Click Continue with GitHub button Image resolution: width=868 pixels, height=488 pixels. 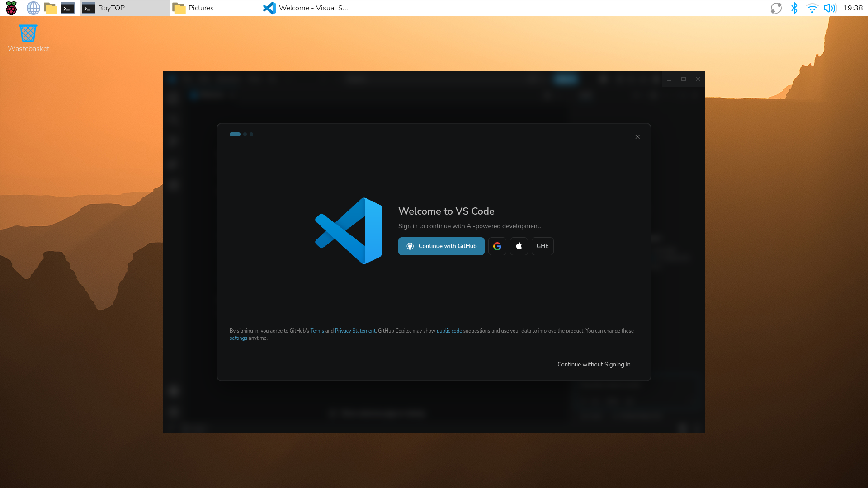441,246
